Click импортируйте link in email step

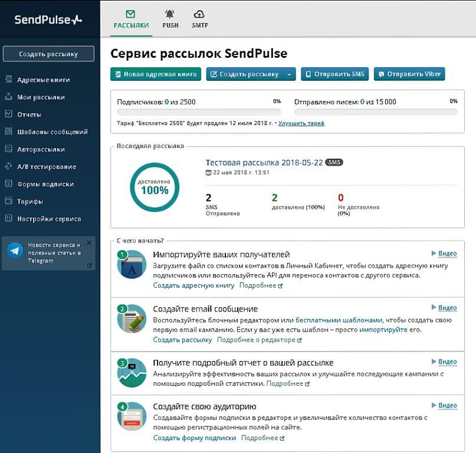coord(383,330)
